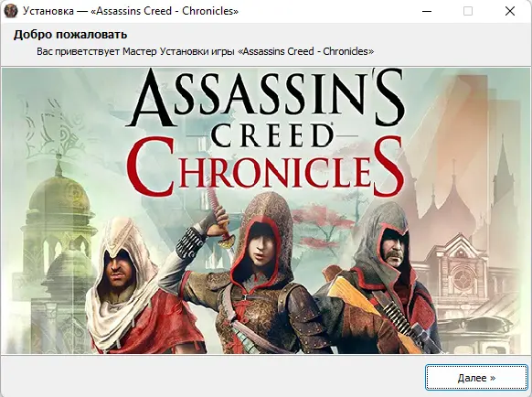
Task: Click the red «Chronicles» logo word
Action: (x=265, y=166)
